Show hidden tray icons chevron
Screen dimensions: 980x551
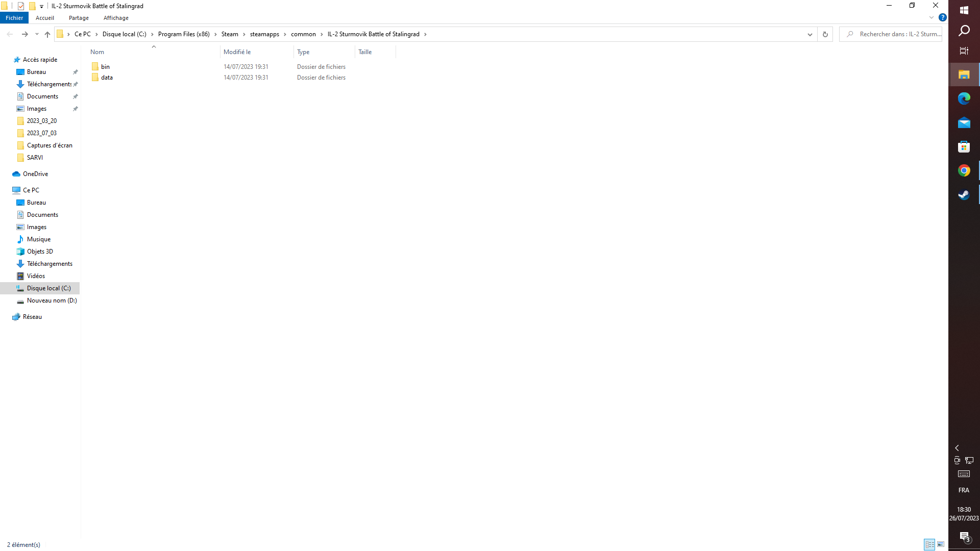coord(957,448)
